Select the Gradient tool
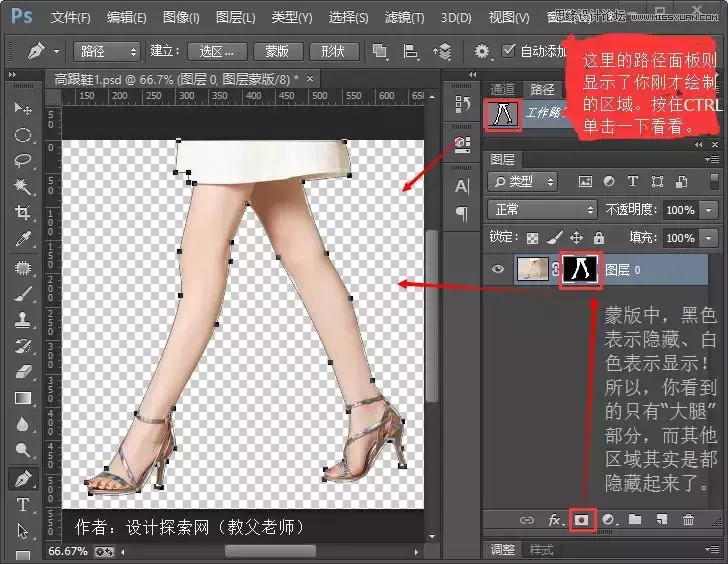The image size is (728, 564). (23, 398)
